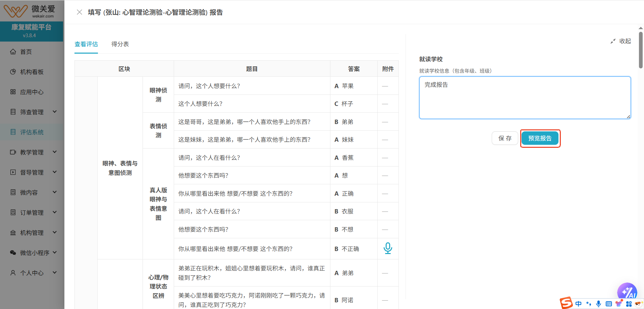Toggle Chinese/English input mode
644x309 pixels.
[578, 304]
